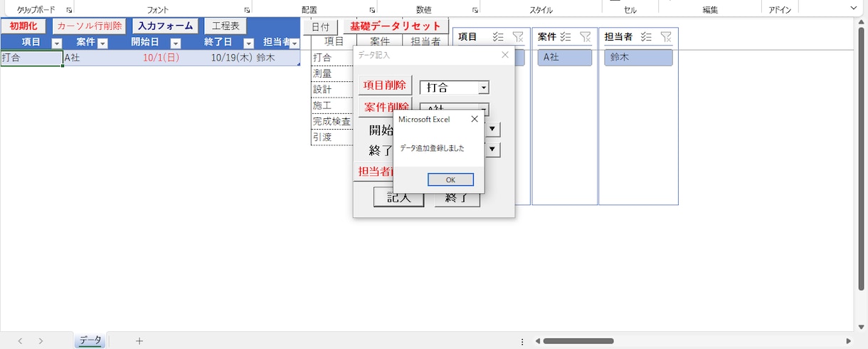Open the 入力フォーム button

[x=165, y=26]
